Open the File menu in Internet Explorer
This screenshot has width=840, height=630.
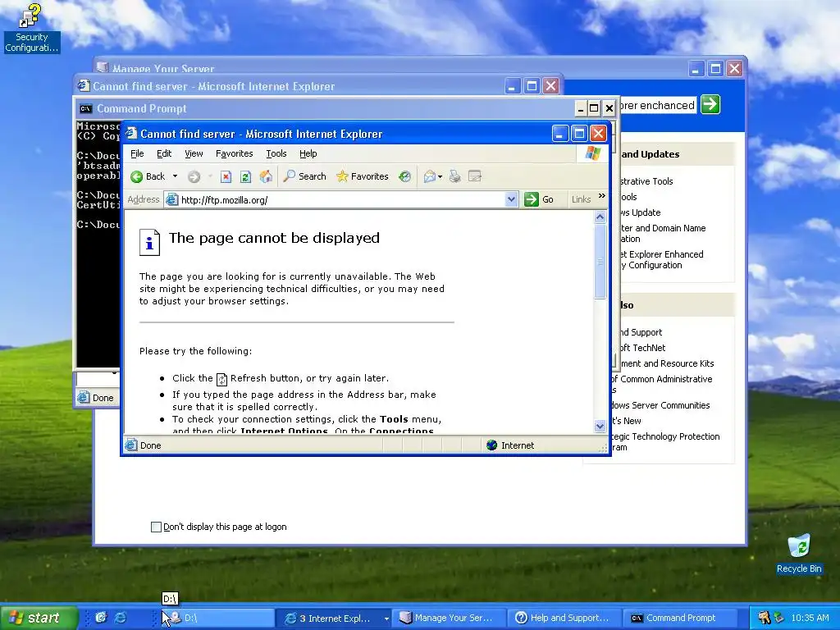[137, 153]
